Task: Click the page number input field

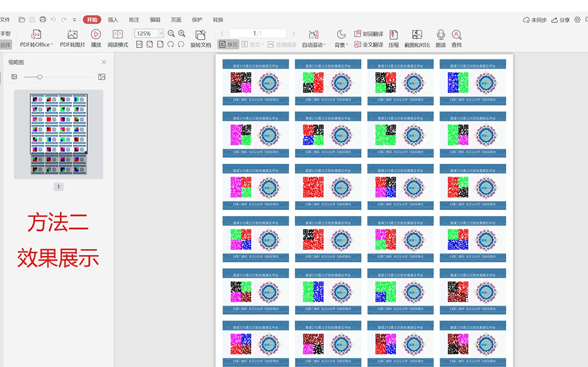Action: [258, 33]
